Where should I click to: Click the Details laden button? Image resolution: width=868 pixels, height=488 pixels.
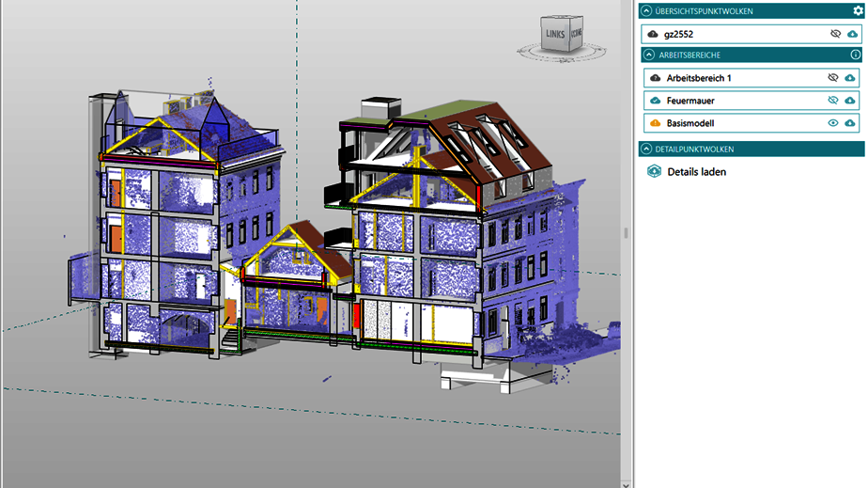[696, 172]
